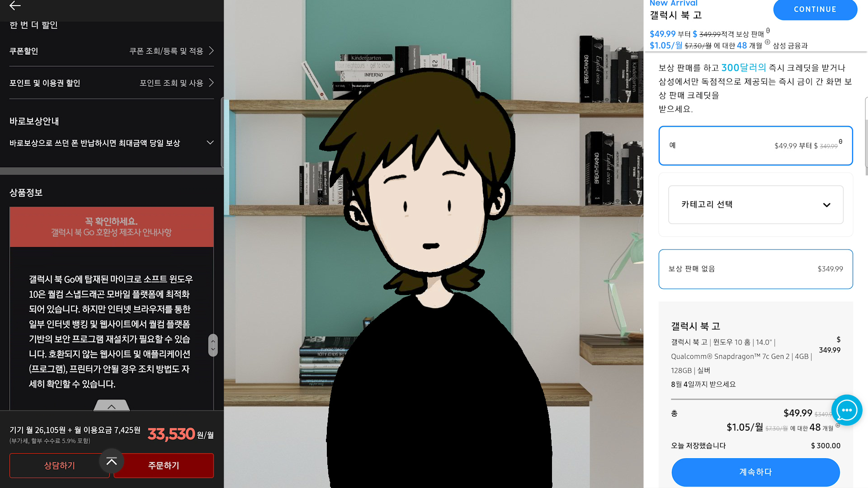Select the 보상 판매 없음 option
The height and width of the screenshot is (488, 868).
755,269
